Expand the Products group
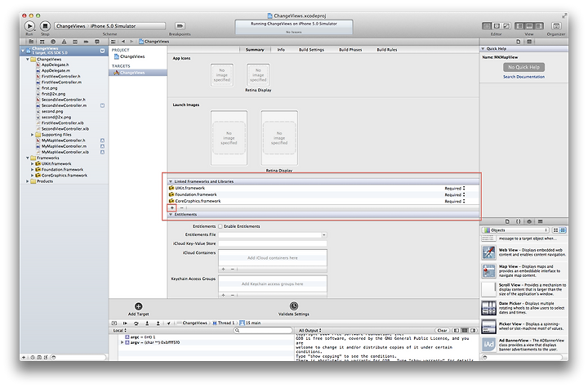The width and height of the screenshot is (588, 388). click(28, 181)
